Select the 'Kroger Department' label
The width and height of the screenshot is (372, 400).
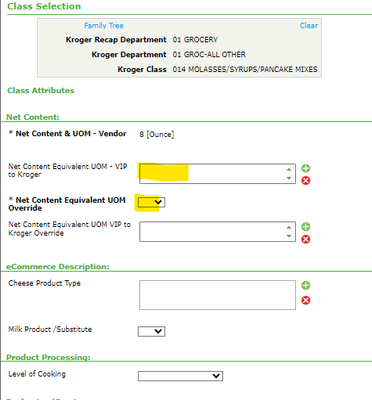129,54
